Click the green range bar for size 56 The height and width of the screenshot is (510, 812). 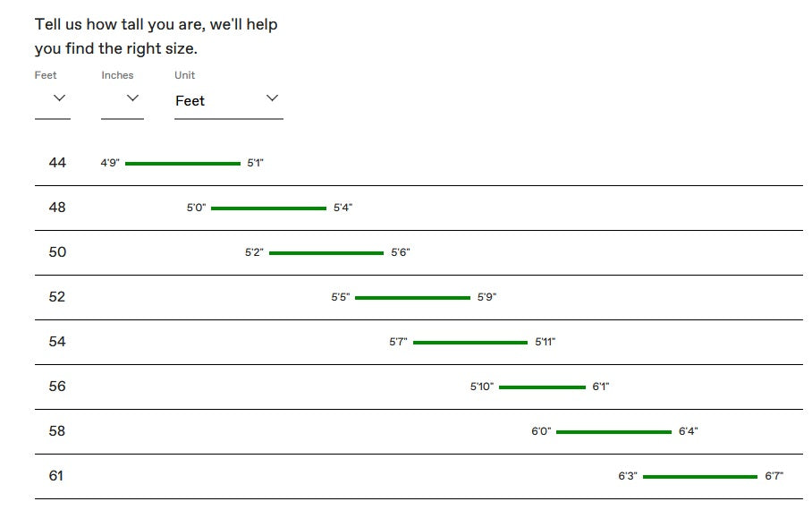(542, 387)
